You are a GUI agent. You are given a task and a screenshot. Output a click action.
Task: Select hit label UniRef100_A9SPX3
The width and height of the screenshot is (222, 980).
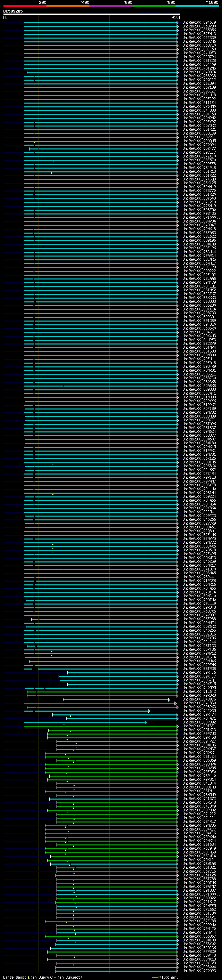point(199,707)
